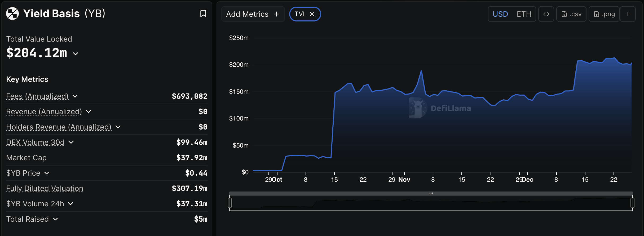Remove the TVL metric chip
Image resolution: width=644 pixels, height=236 pixels.
coord(312,14)
